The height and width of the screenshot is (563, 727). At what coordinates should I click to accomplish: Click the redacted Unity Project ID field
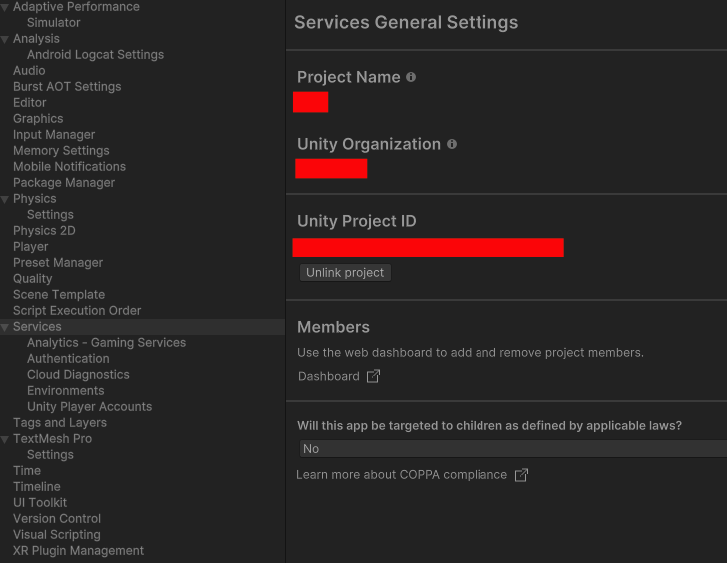tap(428, 248)
